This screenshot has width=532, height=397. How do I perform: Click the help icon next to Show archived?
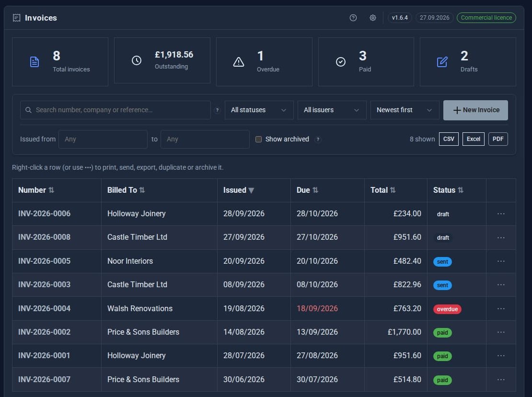tap(318, 139)
